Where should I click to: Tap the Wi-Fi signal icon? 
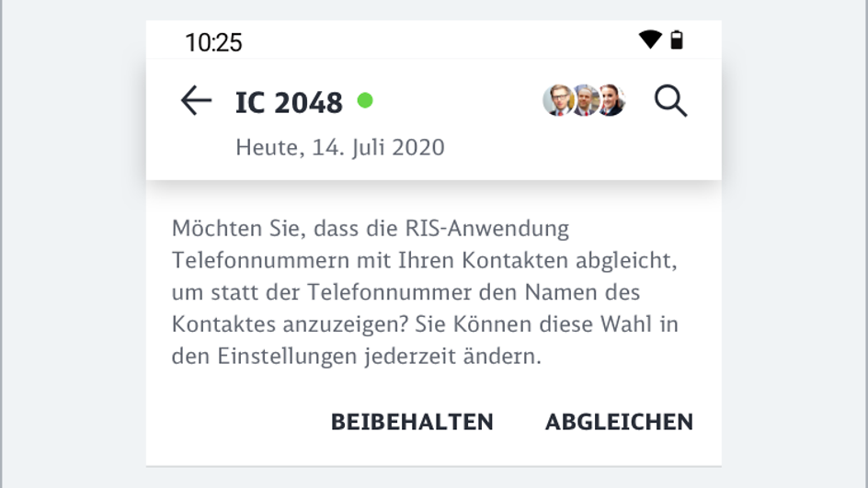pos(650,40)
